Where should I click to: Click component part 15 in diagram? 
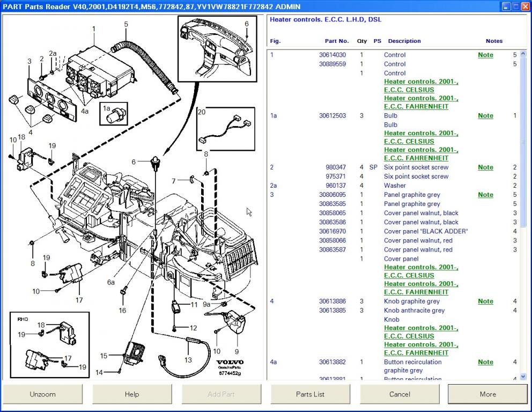pyautogui.click(x=134, y=353)
